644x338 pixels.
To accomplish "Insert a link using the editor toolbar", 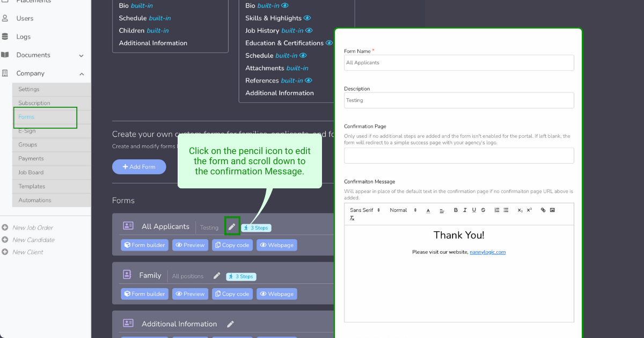I will (x=543, y=210).
